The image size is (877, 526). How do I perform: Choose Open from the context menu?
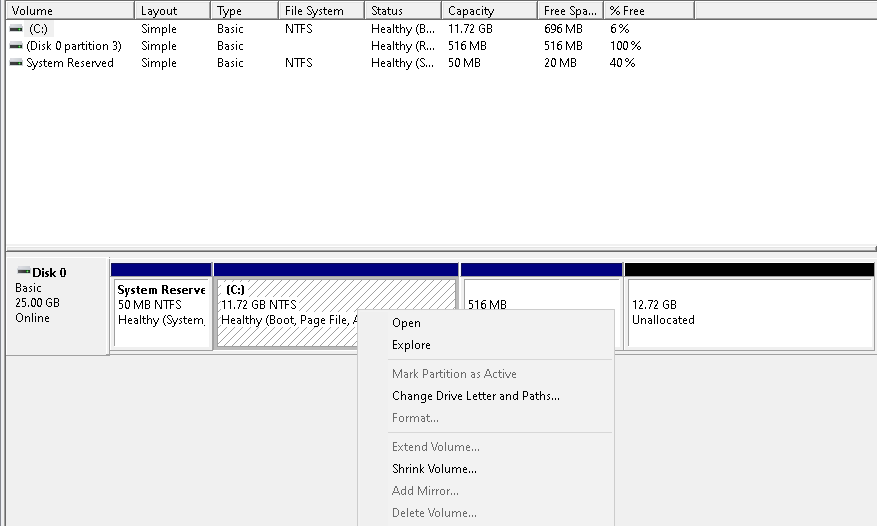point(406,323)
